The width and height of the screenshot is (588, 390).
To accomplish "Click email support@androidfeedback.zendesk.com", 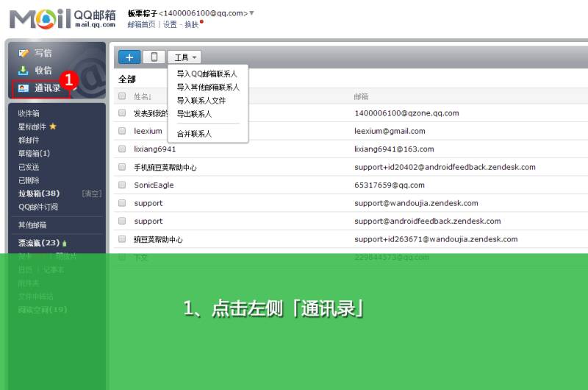I will tap(428, 221).
